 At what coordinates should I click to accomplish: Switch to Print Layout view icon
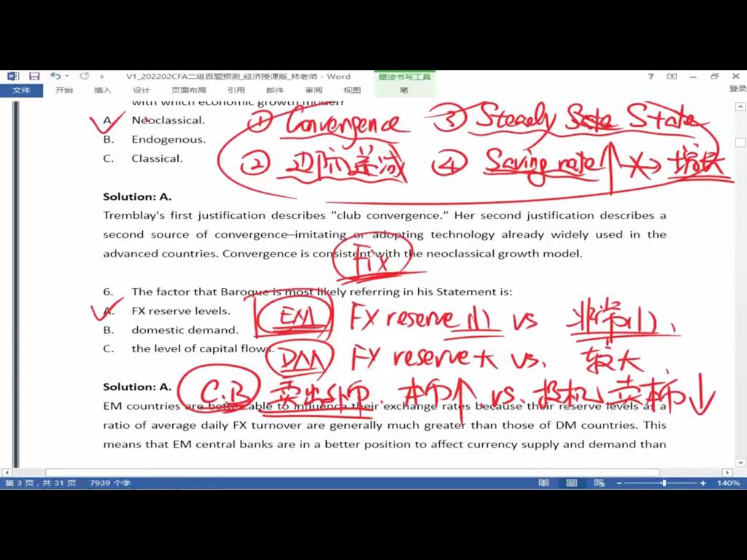point(571,483)
